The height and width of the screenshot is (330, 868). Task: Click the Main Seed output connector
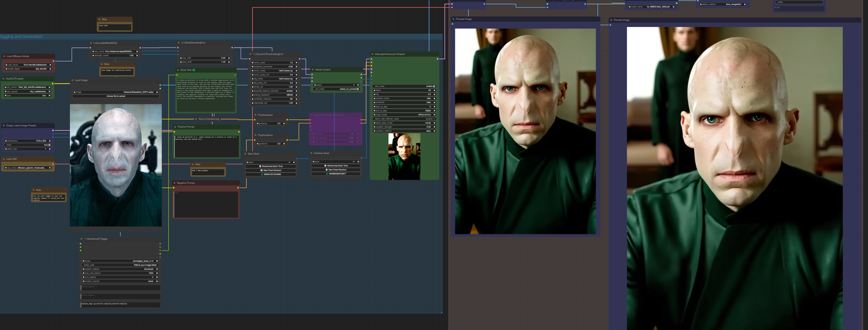pos(297,158)
